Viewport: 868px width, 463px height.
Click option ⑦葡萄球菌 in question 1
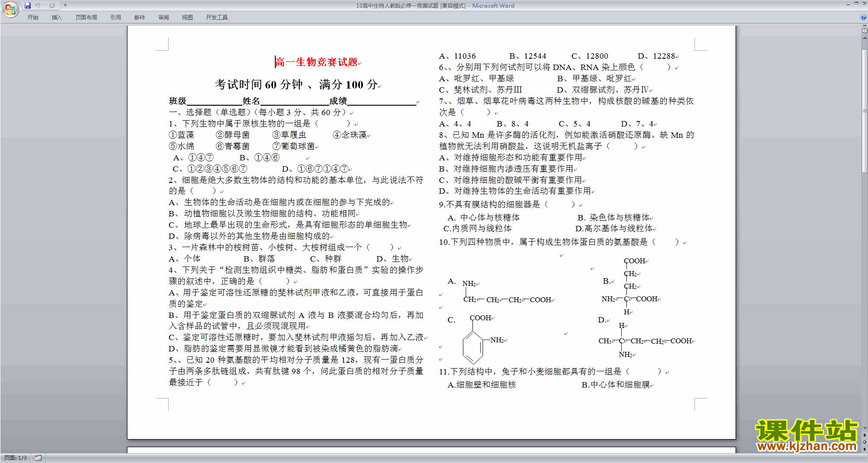[293, 146]
